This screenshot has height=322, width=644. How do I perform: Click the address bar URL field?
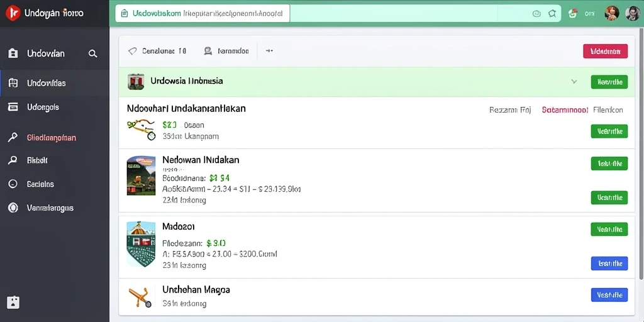coord(203,14)
